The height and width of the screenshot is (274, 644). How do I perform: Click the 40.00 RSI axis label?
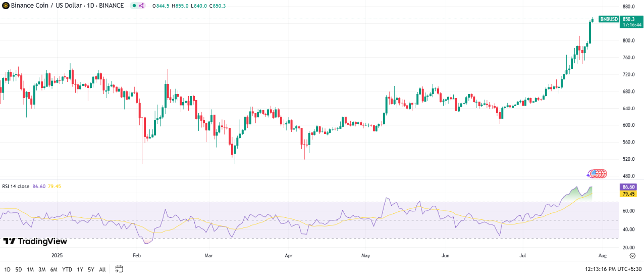point(629,229)
